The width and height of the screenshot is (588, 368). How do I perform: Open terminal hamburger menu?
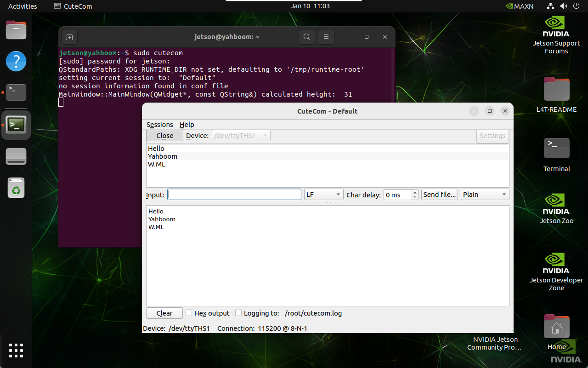(326, 37)
